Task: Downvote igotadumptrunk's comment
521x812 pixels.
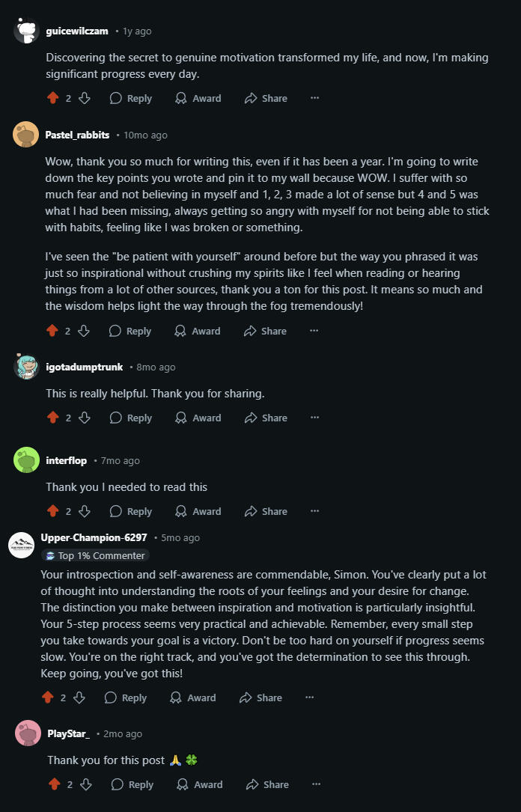Action: point(85,418)
